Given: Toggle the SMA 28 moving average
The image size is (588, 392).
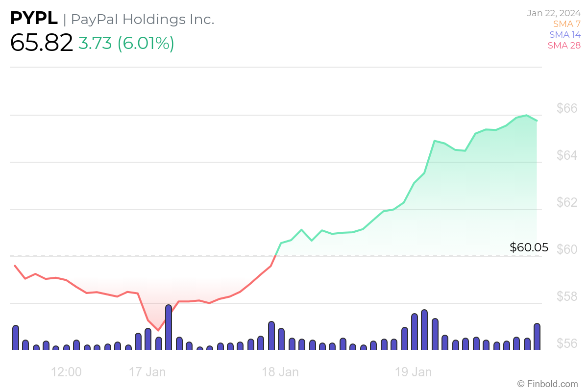Looking at the screenshot, I should click(x=563, y=45).
